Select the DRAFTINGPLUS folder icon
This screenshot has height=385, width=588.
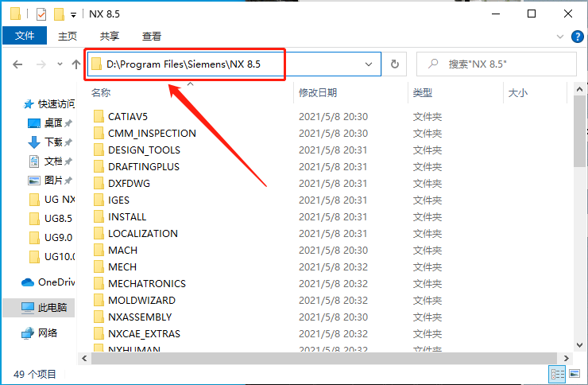click(99, 166)
